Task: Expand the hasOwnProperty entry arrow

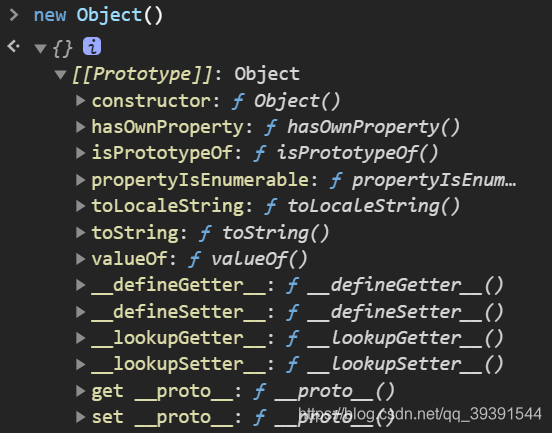Action: tap(81, 127)
